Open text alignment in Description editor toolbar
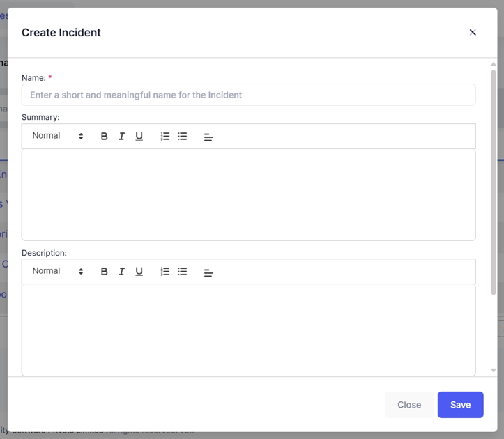The width and height of the screenshot is (504, 439). pyautogui.click(x=208, y=272)
